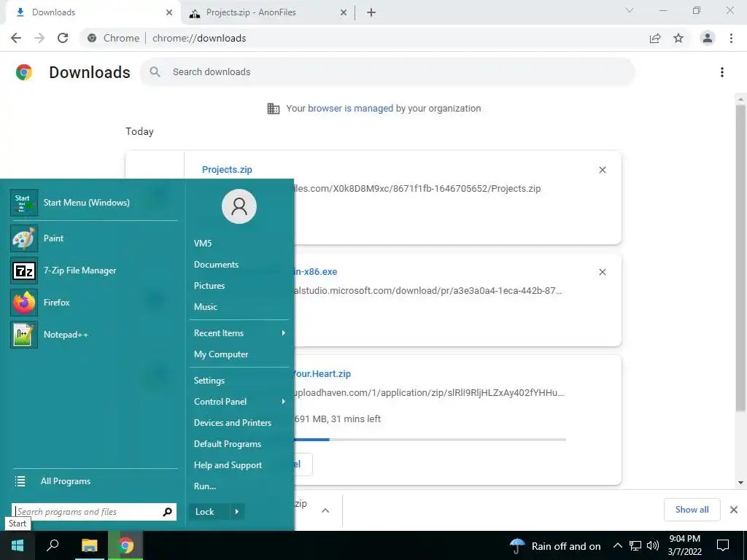Open the Chrome profile icon
The height and width of the screenshot is (560, 747).
(708, 38)
